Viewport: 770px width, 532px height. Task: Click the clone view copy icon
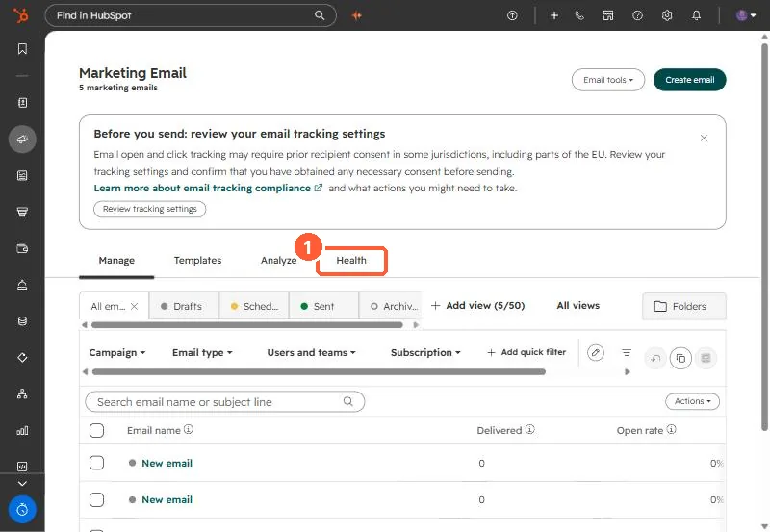tap(680, 358)
